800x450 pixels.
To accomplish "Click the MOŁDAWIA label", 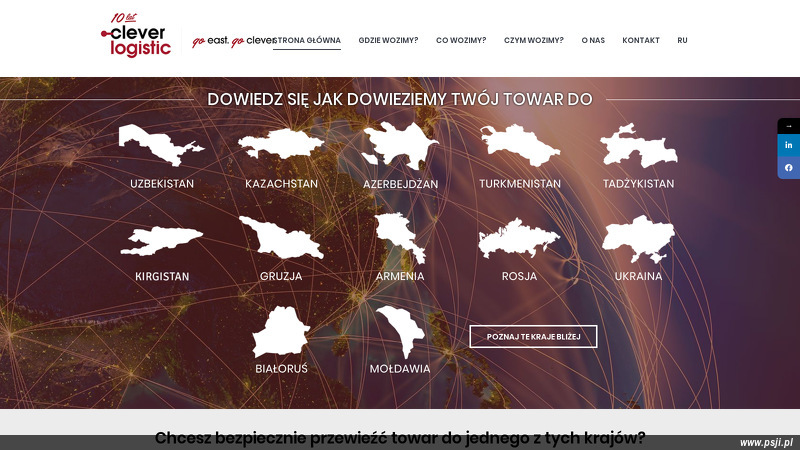I will tap(400, 368).
